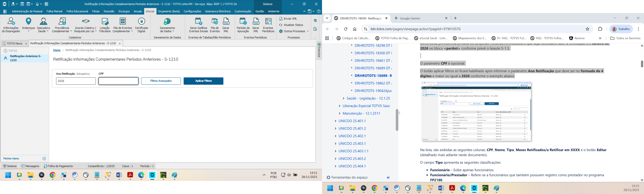Open Fila de Eventos icon
The height and width of the screenshot is (194, 644).
pos(214,25)
